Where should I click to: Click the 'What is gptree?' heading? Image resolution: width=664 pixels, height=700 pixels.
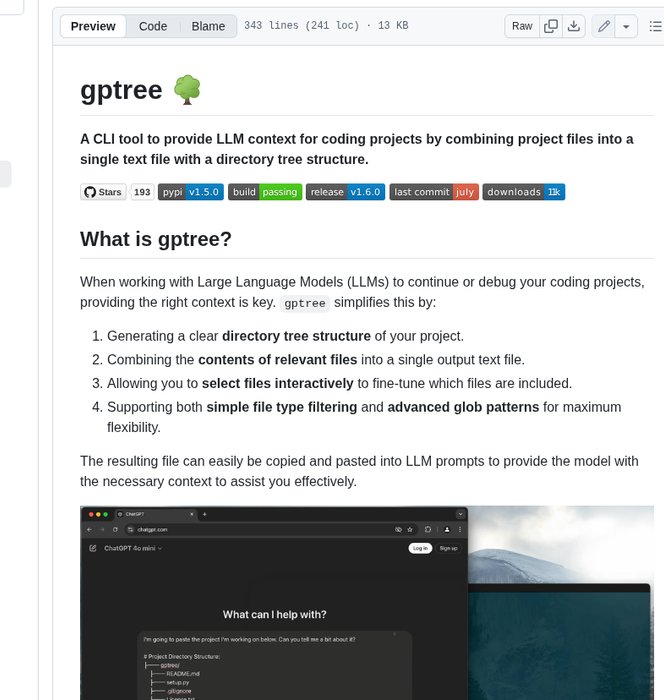click(x=156, y=239)
